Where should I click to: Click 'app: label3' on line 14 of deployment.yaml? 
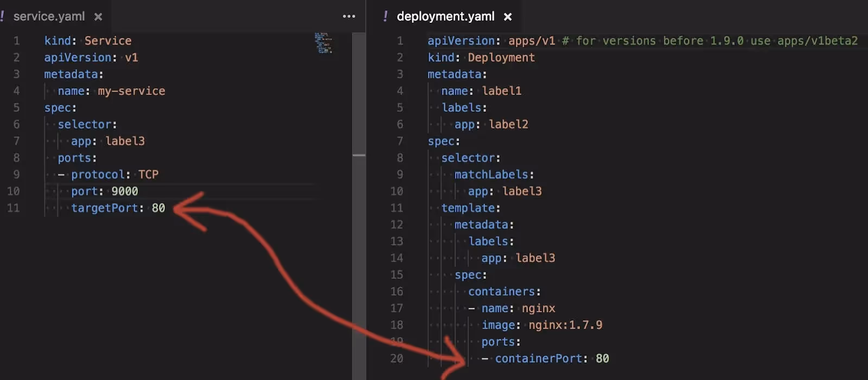click(x=518, y=258)
